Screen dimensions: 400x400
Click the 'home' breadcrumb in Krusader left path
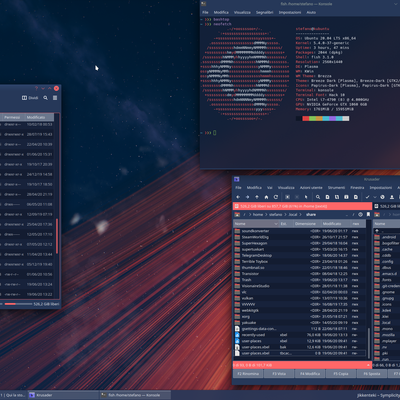[258, 214]
